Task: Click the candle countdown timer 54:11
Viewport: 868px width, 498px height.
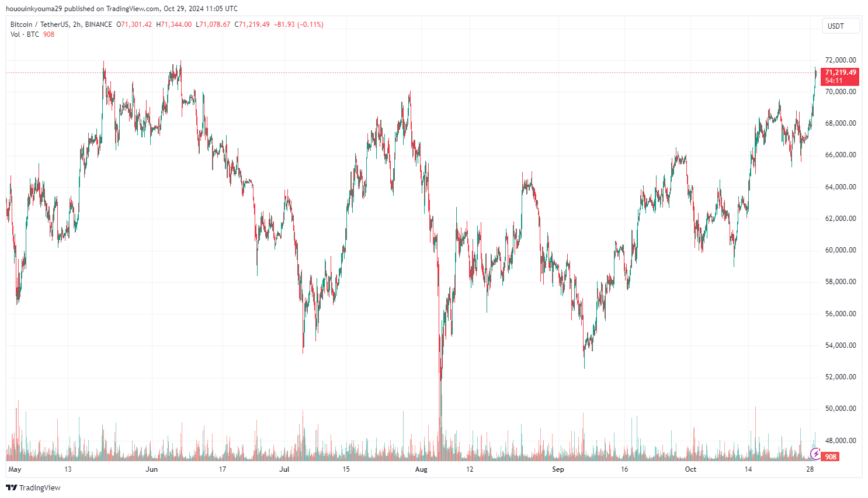Action: pos(834,81)
